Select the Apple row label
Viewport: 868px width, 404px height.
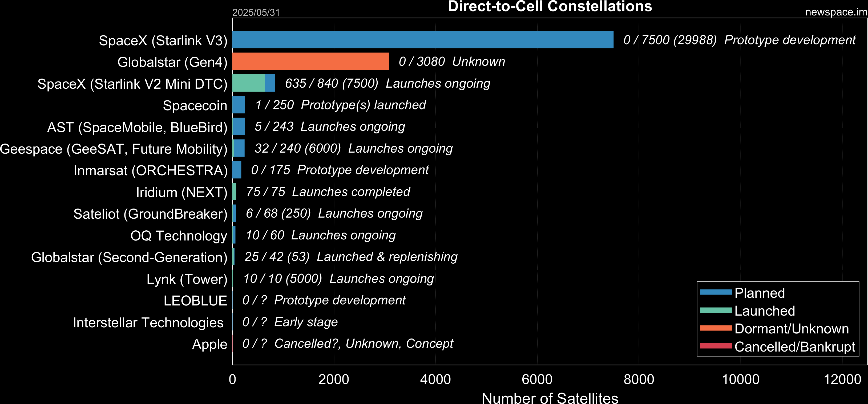pos(209,344)
